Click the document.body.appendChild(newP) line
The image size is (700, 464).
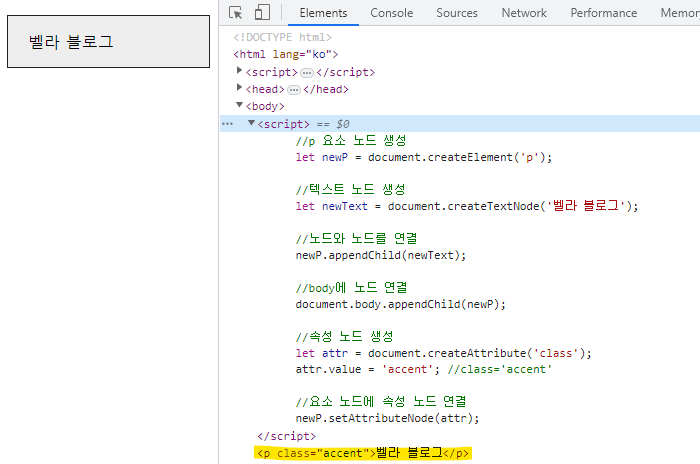coord(400,305)
